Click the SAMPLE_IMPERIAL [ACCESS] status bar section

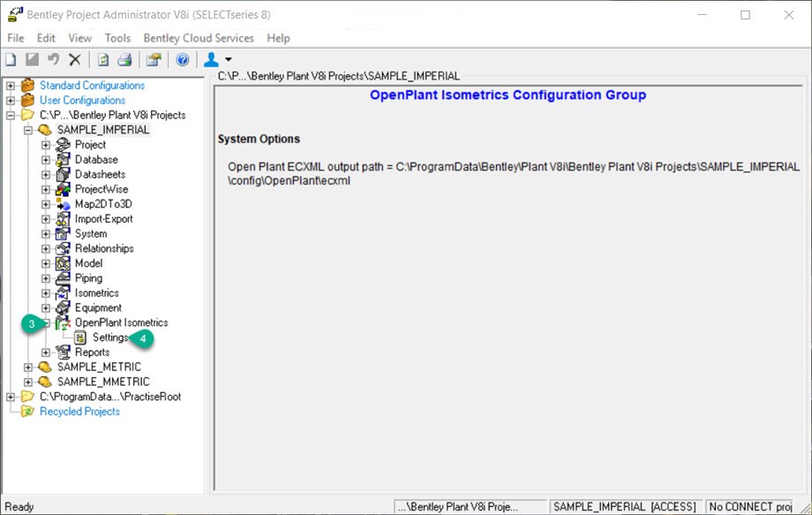624,505
